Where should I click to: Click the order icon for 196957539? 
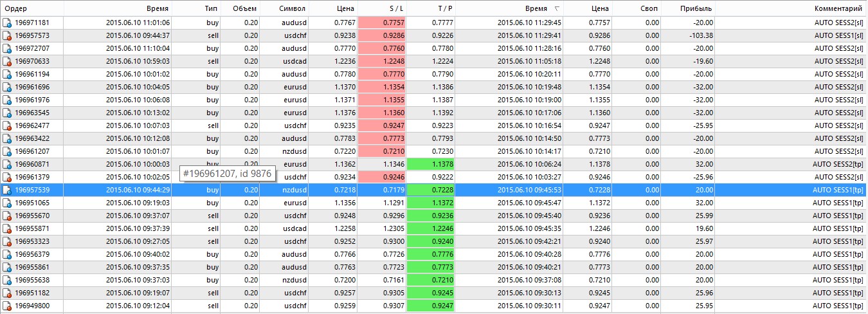coord(7,190)
